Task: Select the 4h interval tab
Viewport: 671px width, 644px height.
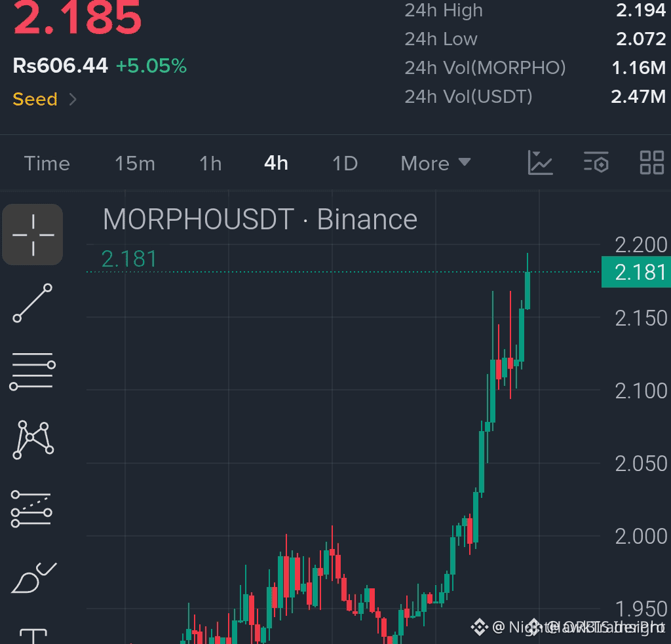Action: pos(276,164)
